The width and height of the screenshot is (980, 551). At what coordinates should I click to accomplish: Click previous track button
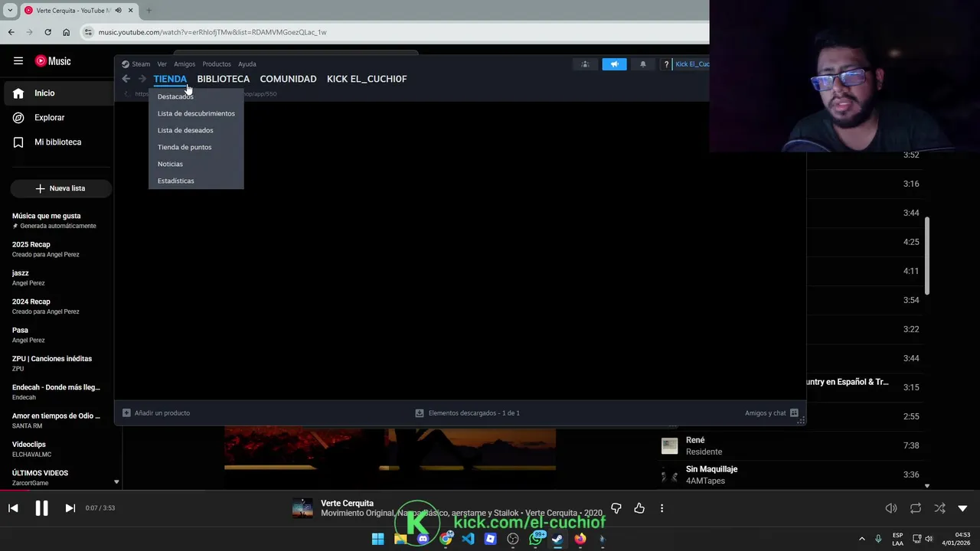point(13,508)
